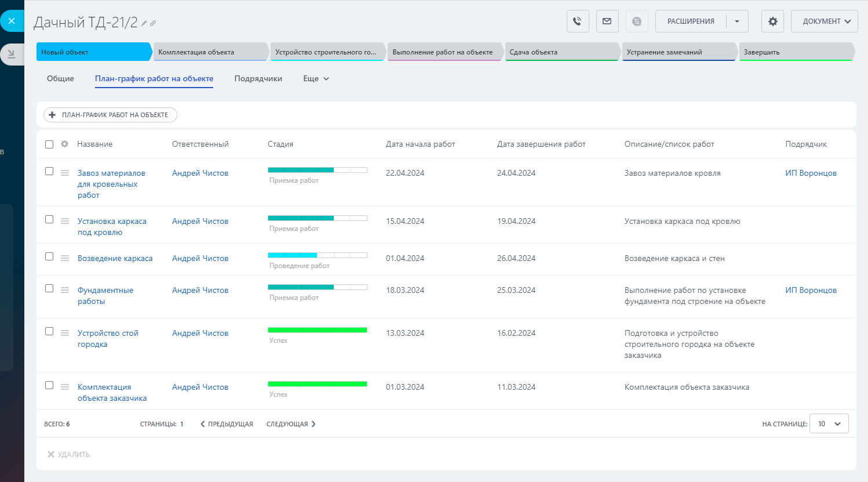868x482 pixels.
Task: Add new План-график работ на объекте
Action: point(110,115)
